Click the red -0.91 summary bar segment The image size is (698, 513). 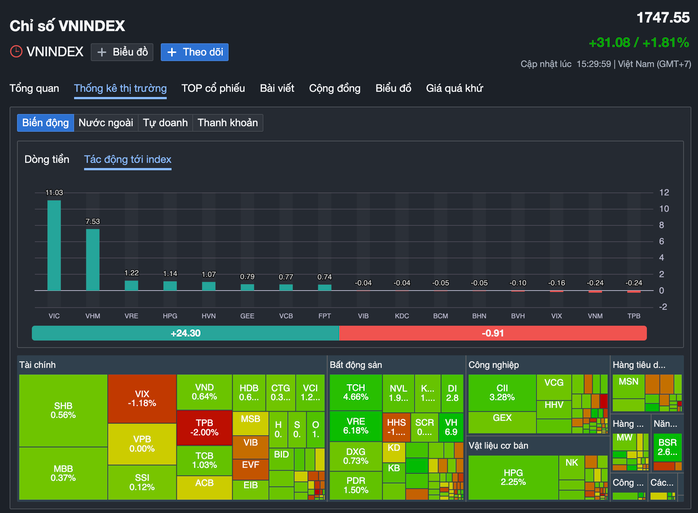pos(493,333)
